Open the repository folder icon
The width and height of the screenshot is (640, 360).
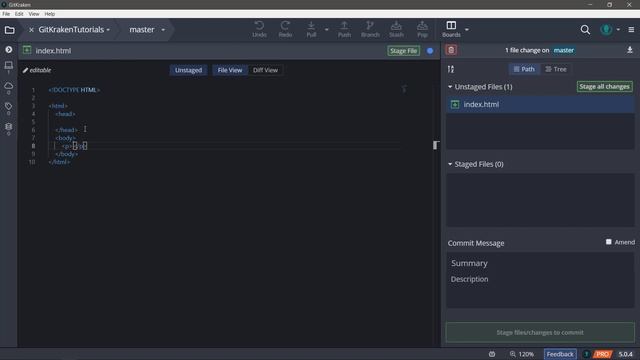(x=9, y=30)
